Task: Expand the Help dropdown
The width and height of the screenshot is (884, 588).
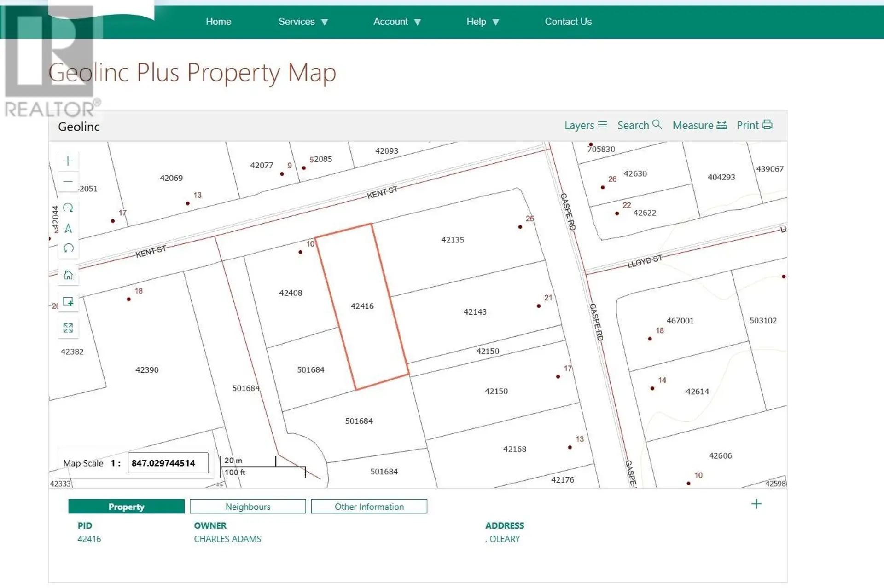Action: coord(483,22)
